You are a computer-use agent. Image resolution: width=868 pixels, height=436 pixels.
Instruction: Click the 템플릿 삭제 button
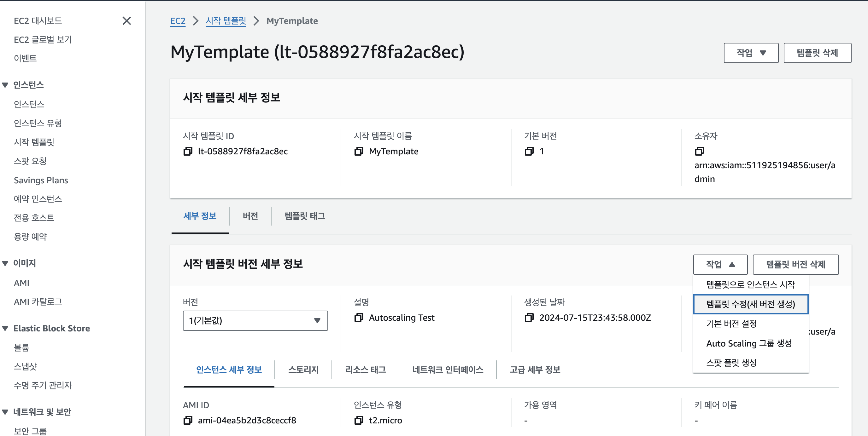[x=817, y=53]
